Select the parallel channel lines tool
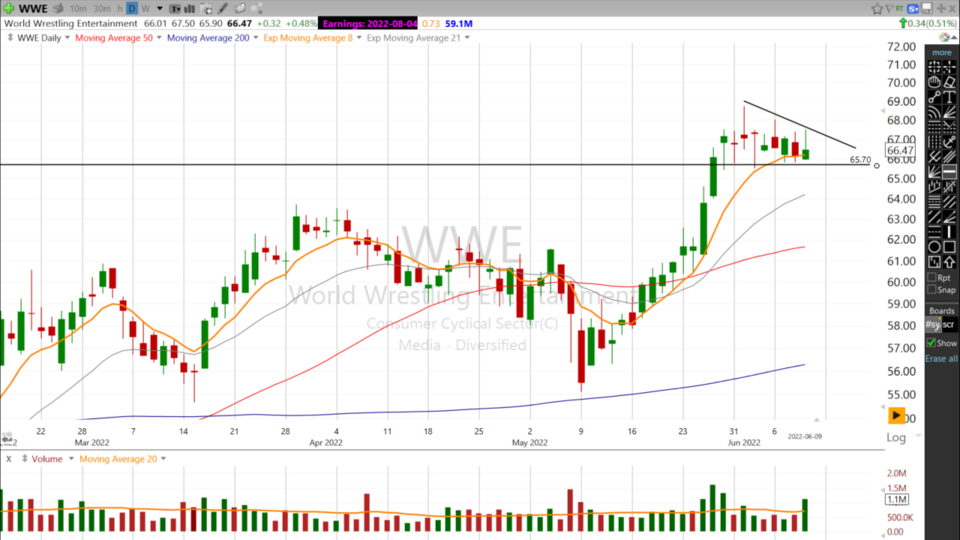The width and height of the screenshot is (960, 540). pos(950,157)
